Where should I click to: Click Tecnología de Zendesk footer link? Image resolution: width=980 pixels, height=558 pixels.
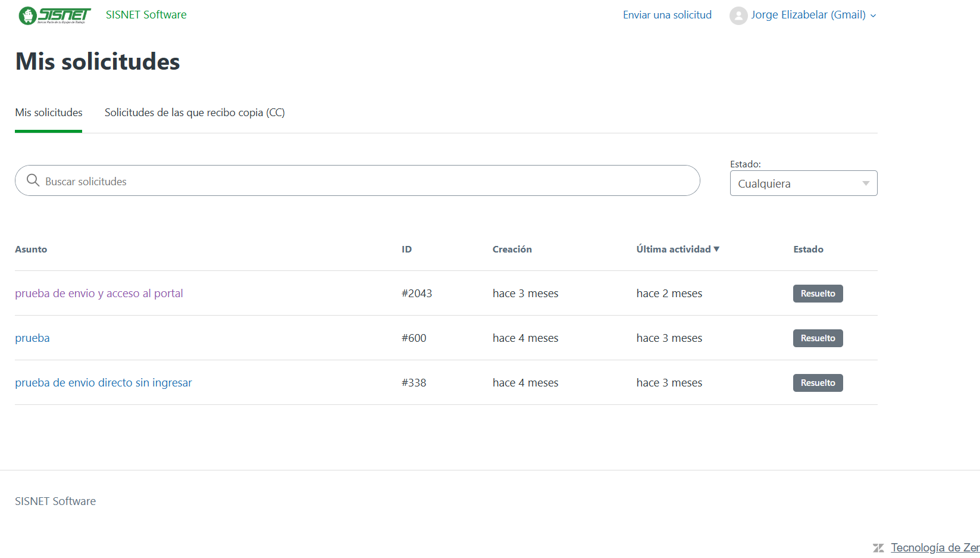(x=934, y=548)
